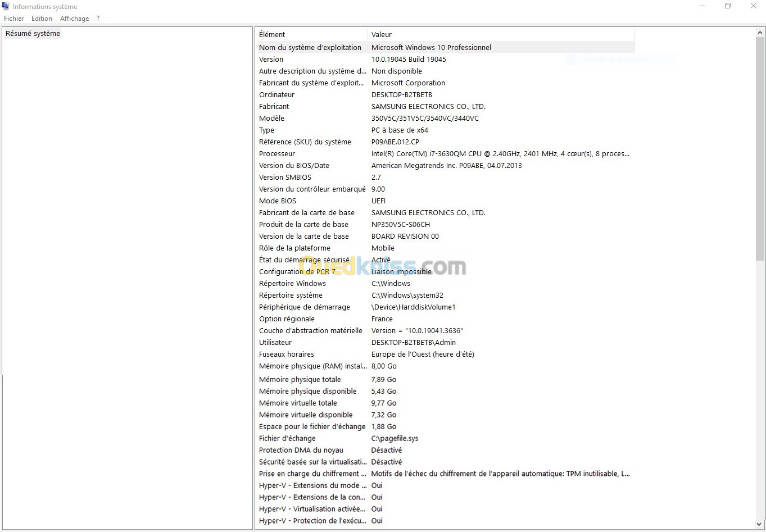Image resolution: width=766 pixels, height=532 pixels.
Task: Select the Mémoire virtuelle totale label
Action: coord(298,403)
